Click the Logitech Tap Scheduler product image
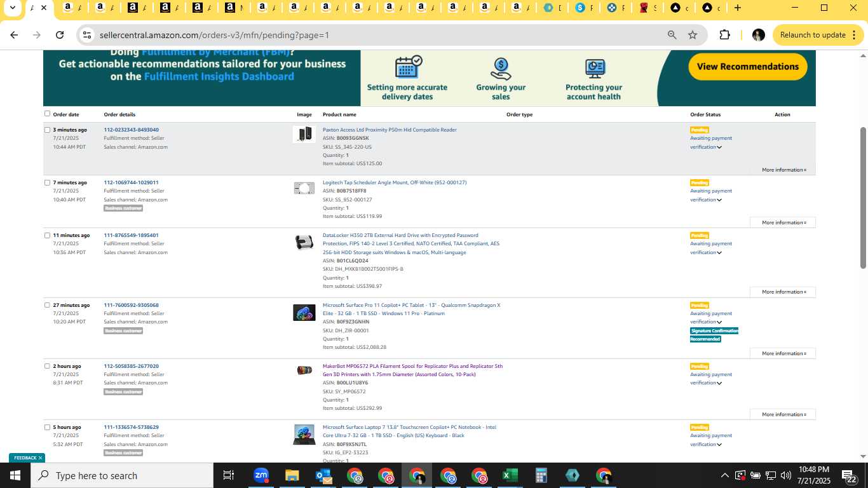Viewport: 868px width, 488px height. point(304,188)
